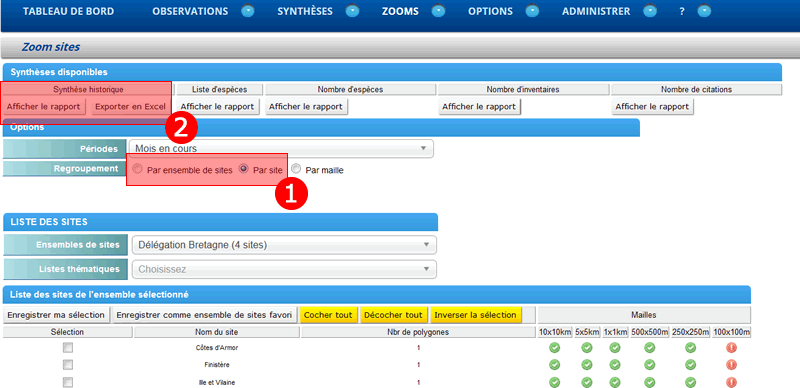Viewport: 800px width, 388px height.
Task: Click the yellow 'Cocher tout' button
Action: point(328,315)
